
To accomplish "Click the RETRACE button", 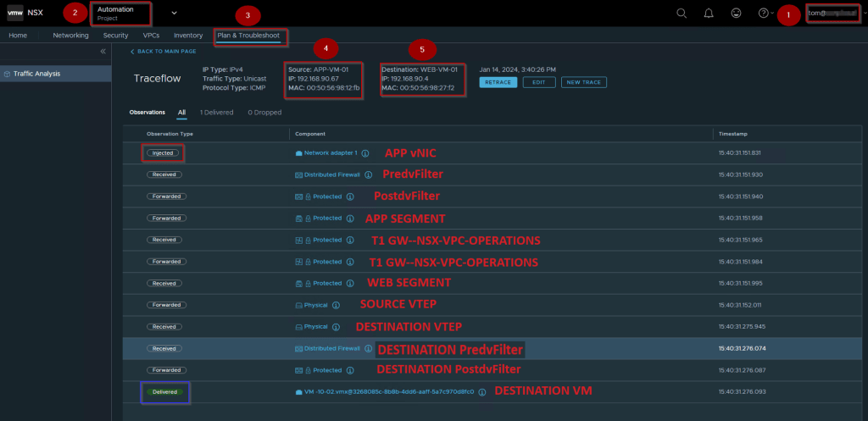I will click(498, 82).
